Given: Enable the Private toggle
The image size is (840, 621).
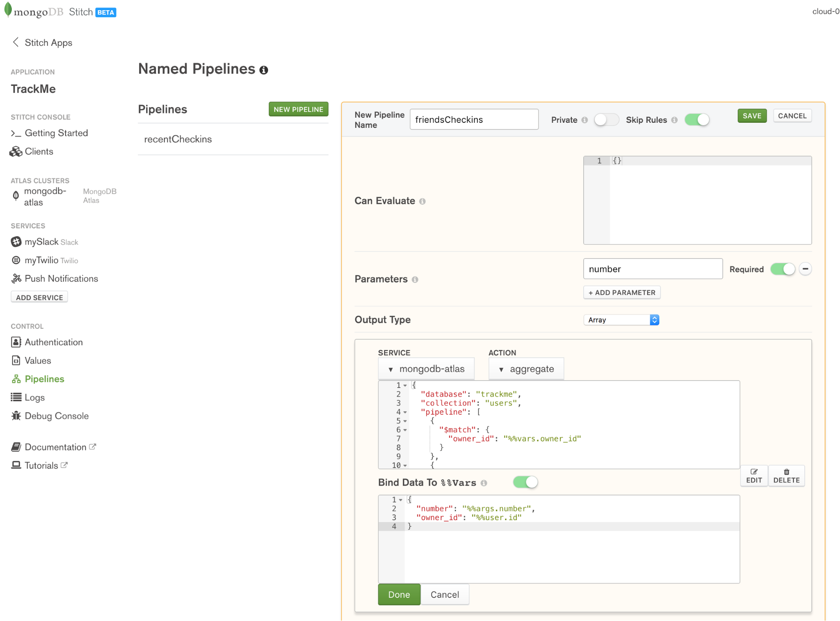Looking at the screenshot, I should 606,119.
